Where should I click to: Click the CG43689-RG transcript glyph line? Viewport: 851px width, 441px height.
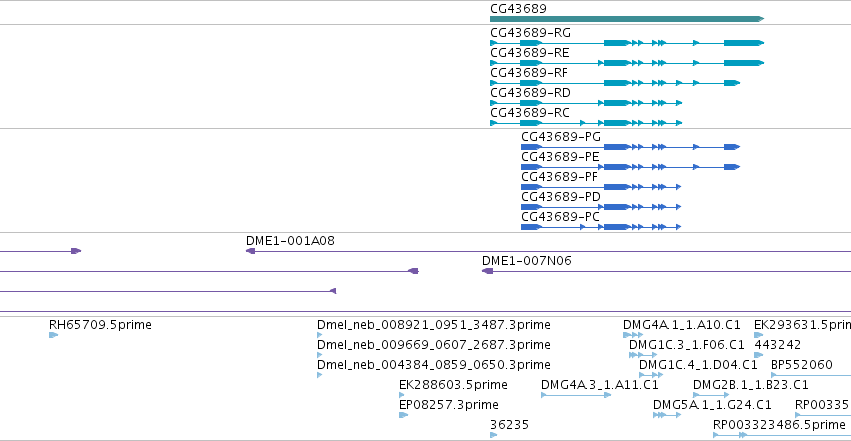click(627, 43)
